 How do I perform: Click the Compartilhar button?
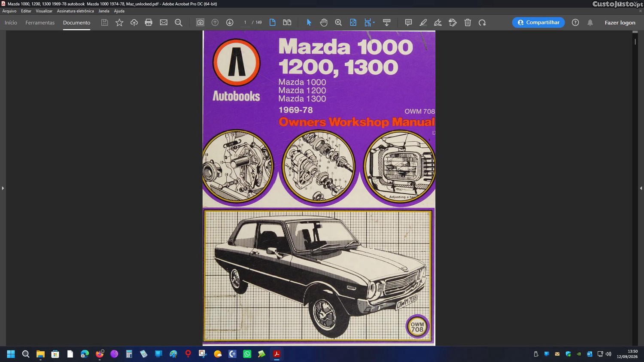click(538, 22)
